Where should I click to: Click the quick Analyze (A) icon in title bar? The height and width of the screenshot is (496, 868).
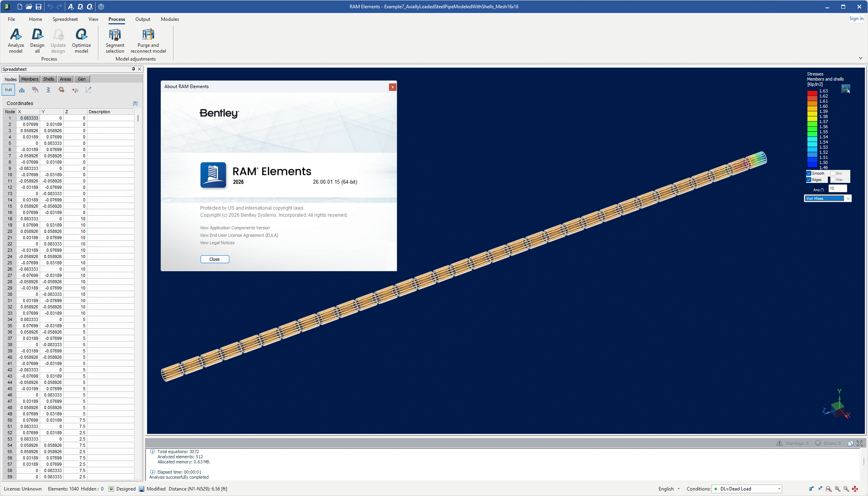coord(71,7)
